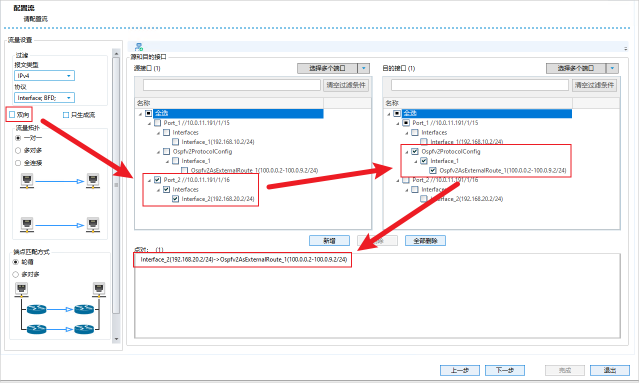Collapse Port_2 node in the source tree
Screen dimensions: 639x383
click(149, 180)
